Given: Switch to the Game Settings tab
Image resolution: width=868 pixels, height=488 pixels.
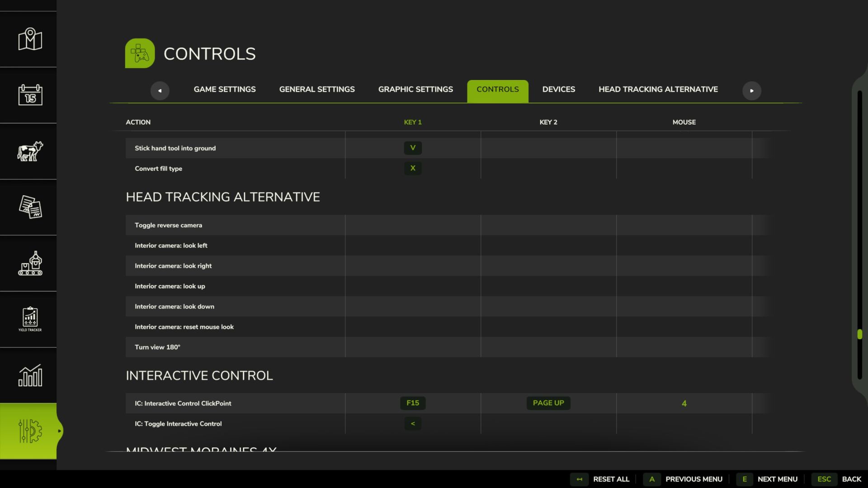Looking at the screenshot, I should coord(225,89).
